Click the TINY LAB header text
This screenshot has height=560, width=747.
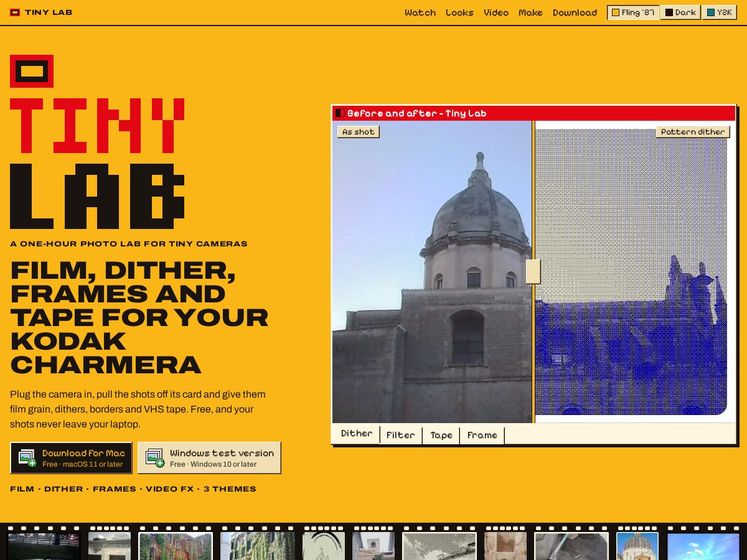coord(49,12)
